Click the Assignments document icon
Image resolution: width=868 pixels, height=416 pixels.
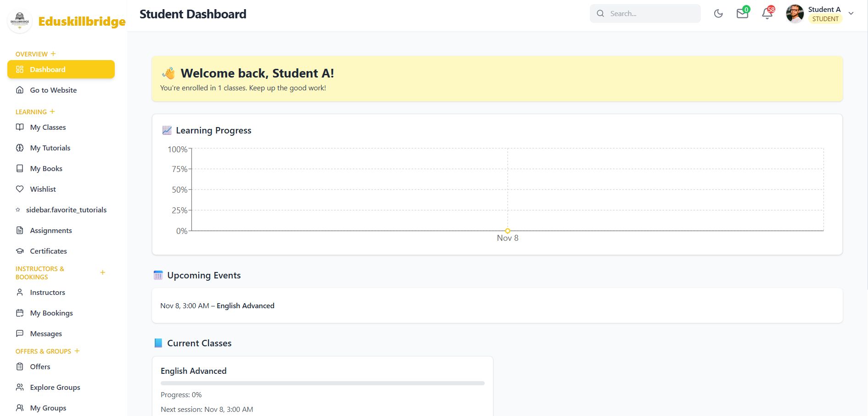pos(20,230)
